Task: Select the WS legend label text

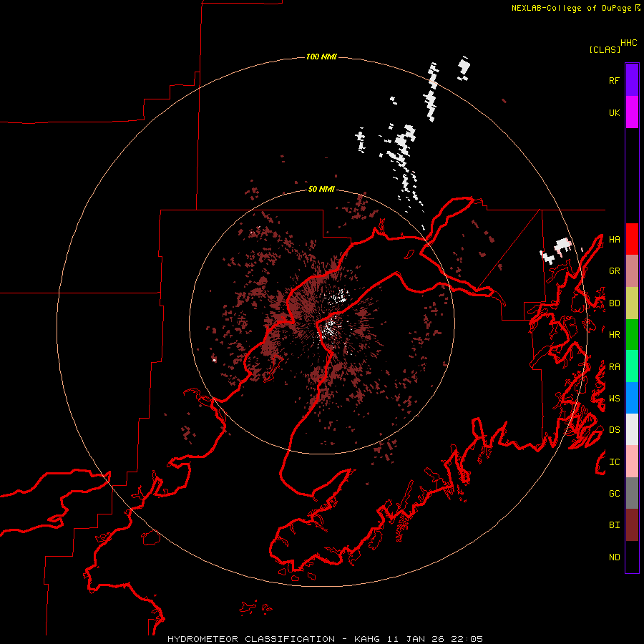Action: tap(614, 399)
